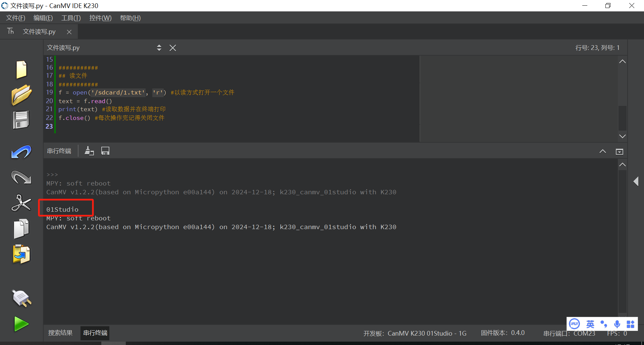Click the 串行端口 COM23 status entry
This screenshot has width=644, height=345.
click(569, 333)
